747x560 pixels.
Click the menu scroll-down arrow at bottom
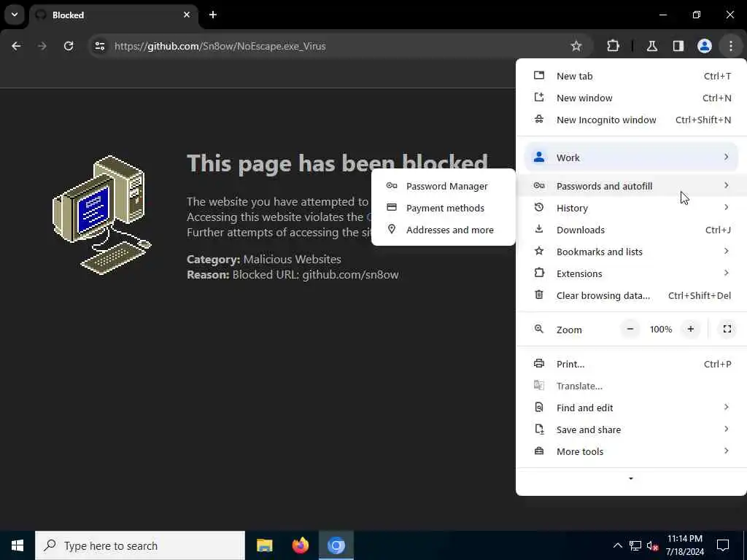coord(631,478)
